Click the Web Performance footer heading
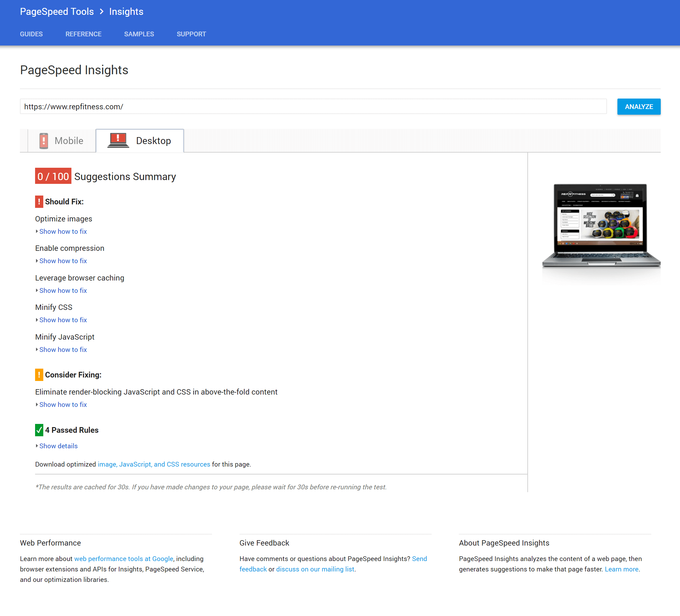 50,542
